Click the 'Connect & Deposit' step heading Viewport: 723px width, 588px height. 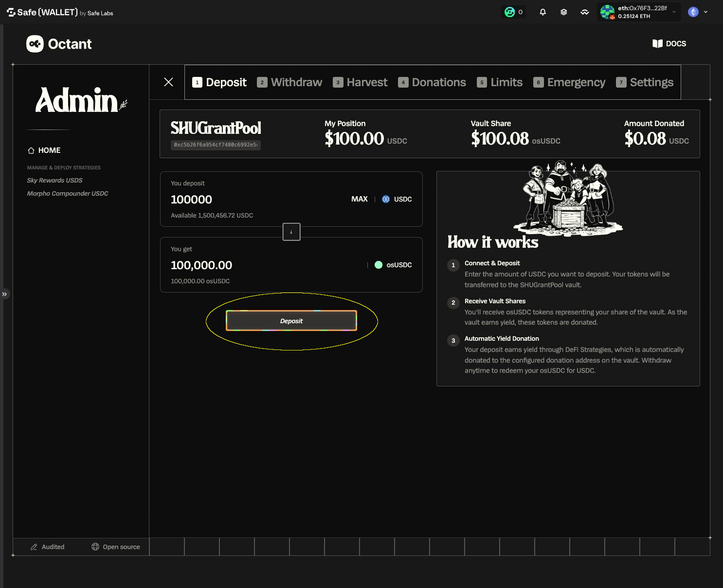pyautogui.click(x=492, y=263)
